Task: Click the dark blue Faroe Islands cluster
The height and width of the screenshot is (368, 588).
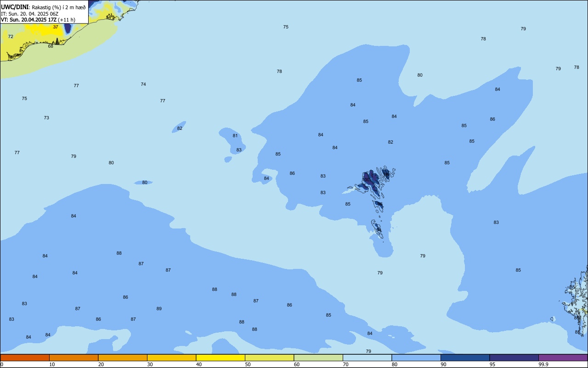Action: coord(372,180)
